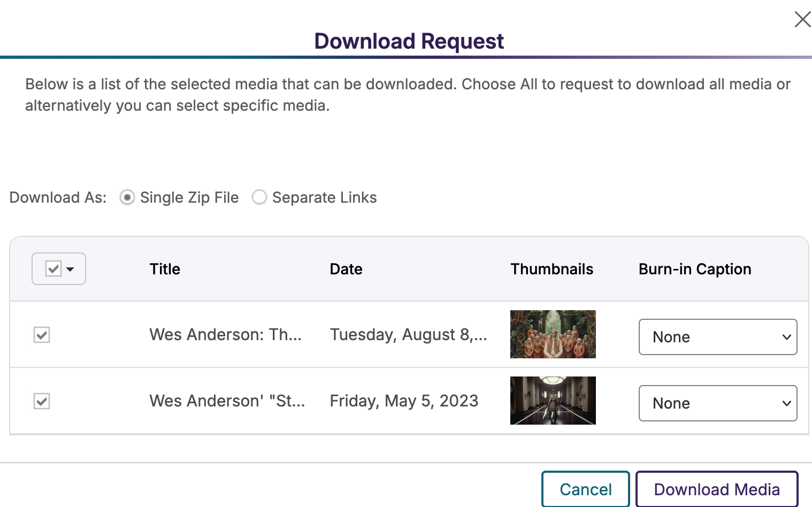Image resolution: width=812 pixels, height=507 pixels.
Task: Click the Date column header
Action: point(346,269)
